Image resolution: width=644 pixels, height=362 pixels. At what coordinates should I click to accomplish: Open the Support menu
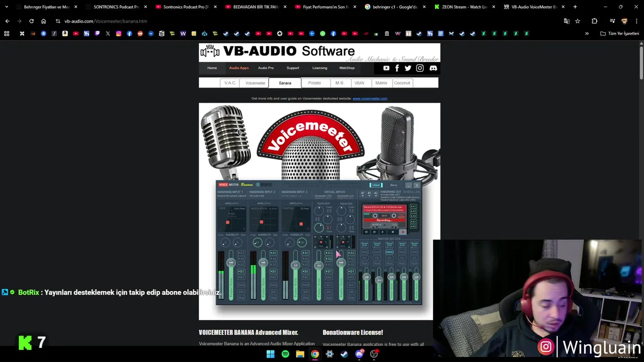(293, 68)
